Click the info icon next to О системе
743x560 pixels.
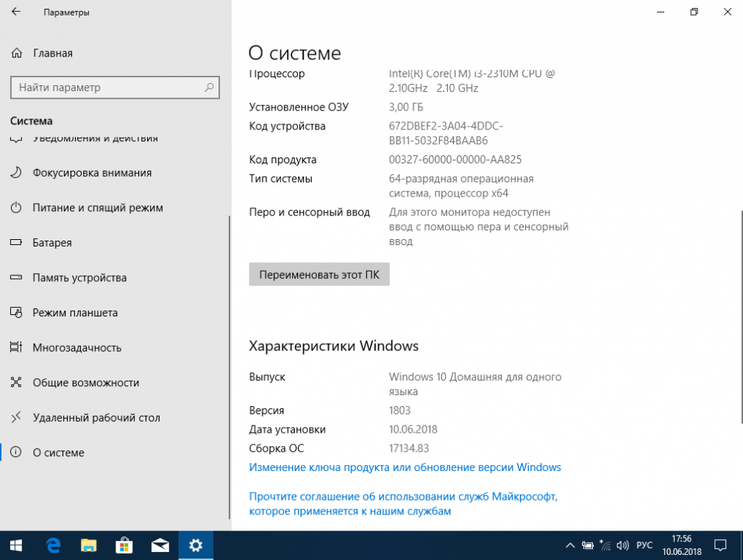(x=16, y=452)
